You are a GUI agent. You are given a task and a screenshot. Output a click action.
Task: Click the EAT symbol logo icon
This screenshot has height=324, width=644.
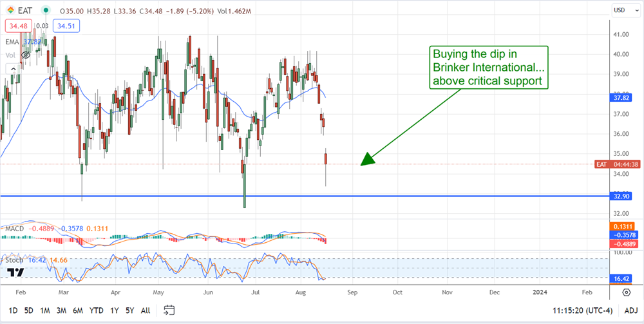pos(10,10)
